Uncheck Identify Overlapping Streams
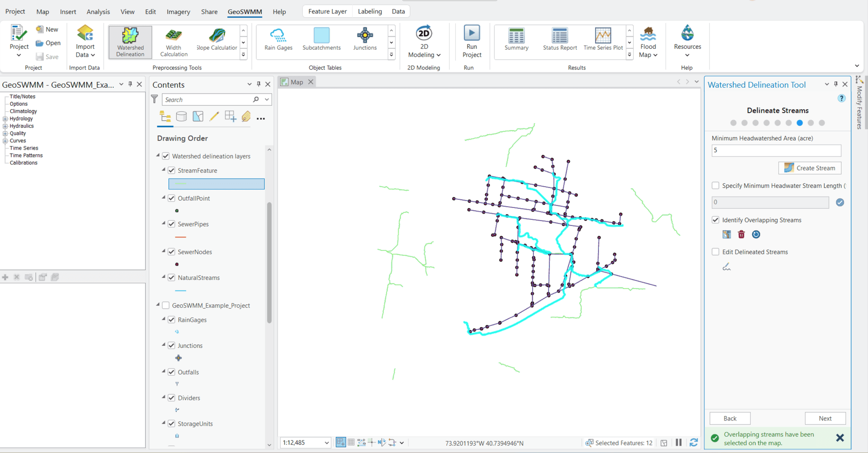868x453 pixels. coord(715,220)
